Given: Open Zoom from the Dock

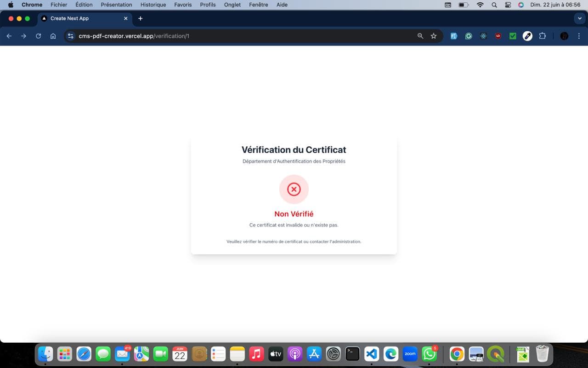Looking at the screenshot, I should pyautogui.click(x=410, y=354).
